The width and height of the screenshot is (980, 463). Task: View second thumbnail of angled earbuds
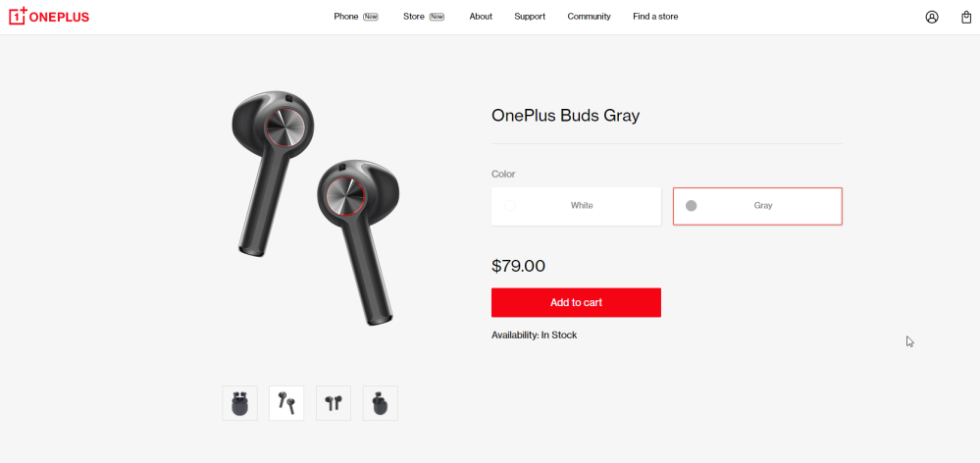[286, 403]
